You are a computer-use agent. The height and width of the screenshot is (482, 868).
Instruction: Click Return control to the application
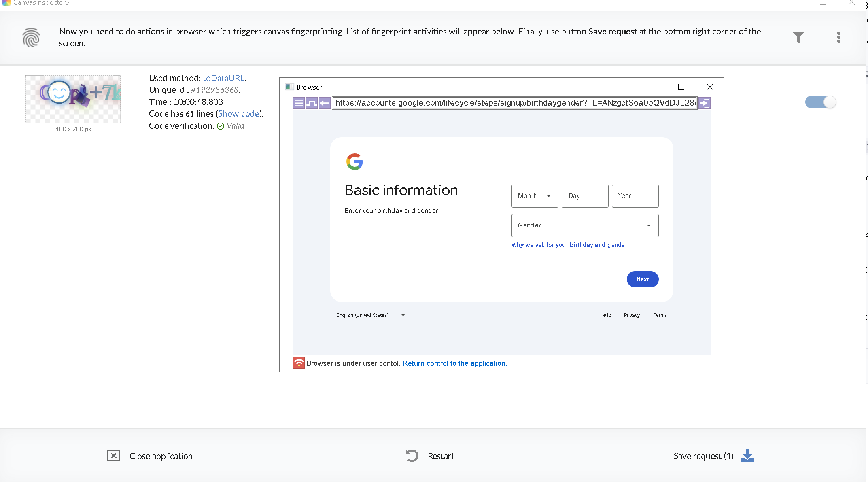455,363
